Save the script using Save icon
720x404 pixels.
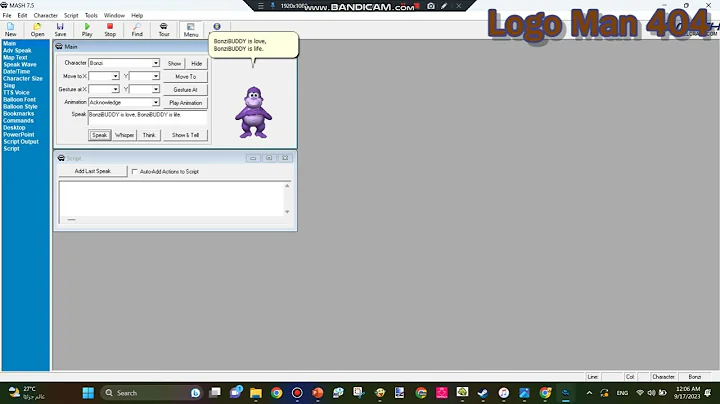point(60,30)
